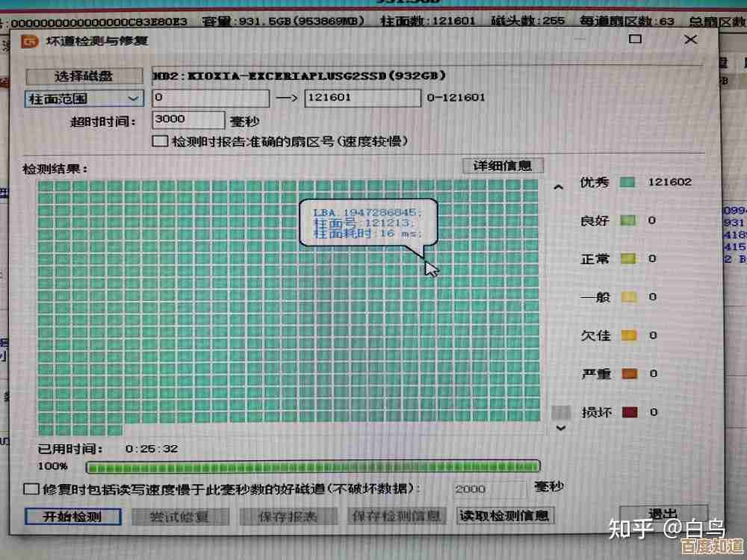The width and height of the screenshot is (747, 560).
Task: Click the 开始检测 start detection button
Action: pos(72,515)
